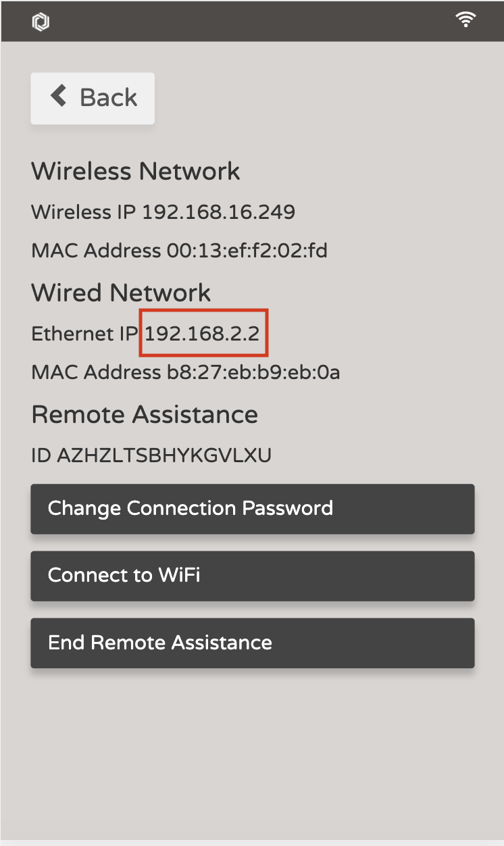
Task: Click "MAC Address" label under Wireless Network
Action: (x=96, y=251)
